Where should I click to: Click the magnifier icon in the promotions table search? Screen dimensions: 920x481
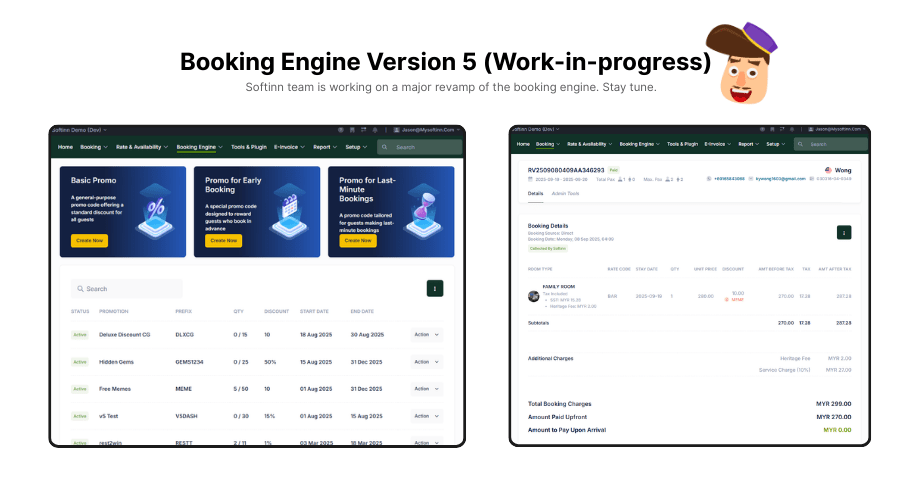[x=80, y=289]
